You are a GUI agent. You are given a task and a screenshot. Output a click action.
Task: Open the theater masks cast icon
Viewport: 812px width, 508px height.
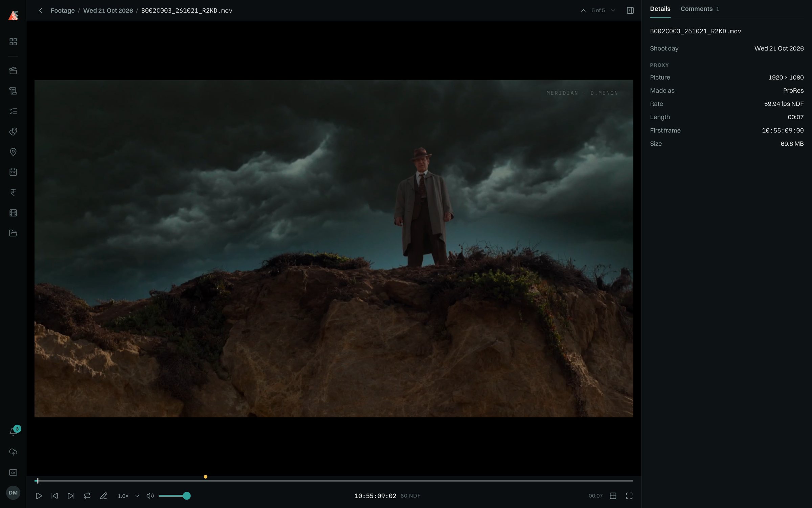click(13, 131)
